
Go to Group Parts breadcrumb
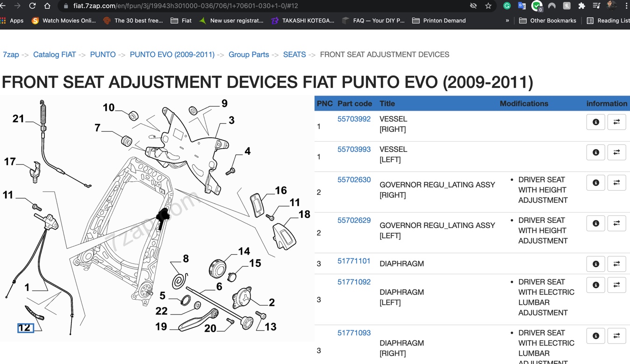[249, 55]
